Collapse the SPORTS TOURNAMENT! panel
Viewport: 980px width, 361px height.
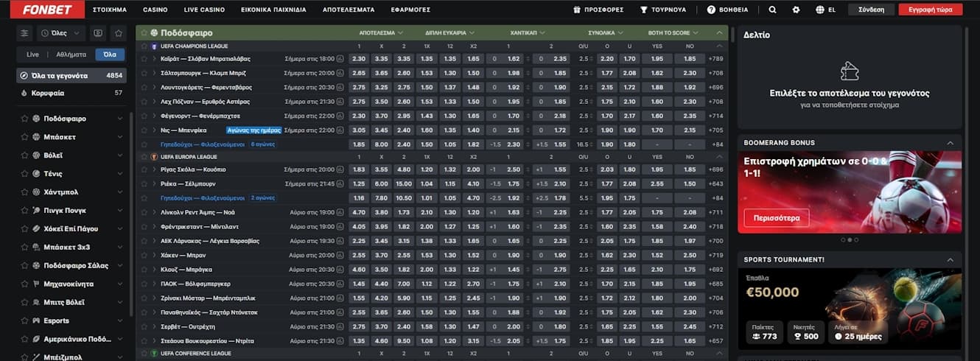click(x=951, y=260)
